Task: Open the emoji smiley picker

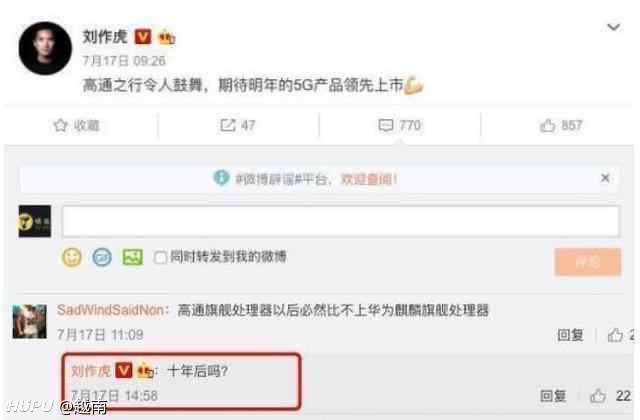Action: (72, 257)
